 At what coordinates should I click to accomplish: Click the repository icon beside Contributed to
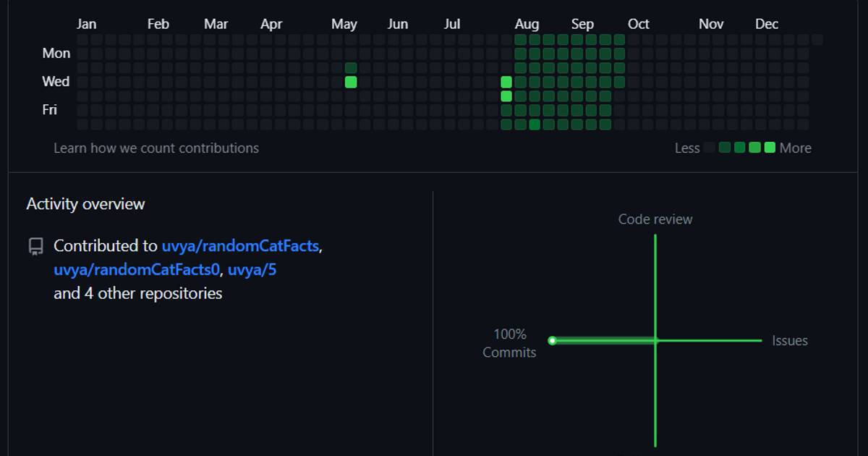[x=35, y=247]
